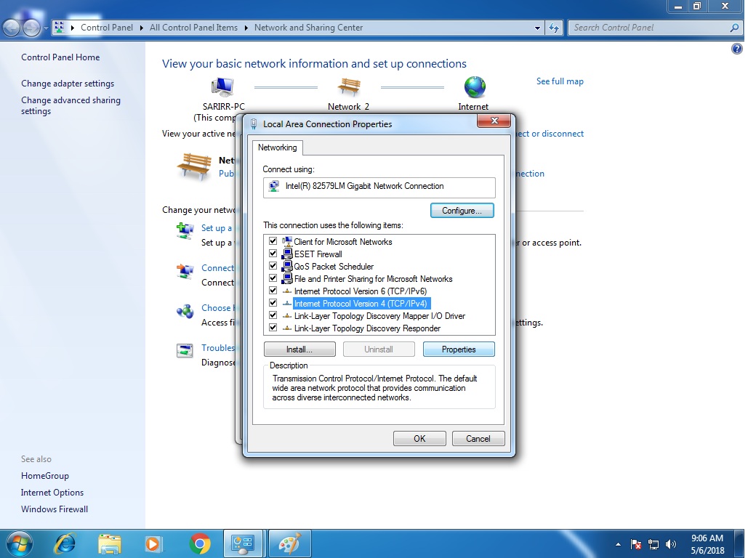This screenshot has height=558, width=756.
Task: Show hidden tray icons arrow
Action: coord(618,544)
